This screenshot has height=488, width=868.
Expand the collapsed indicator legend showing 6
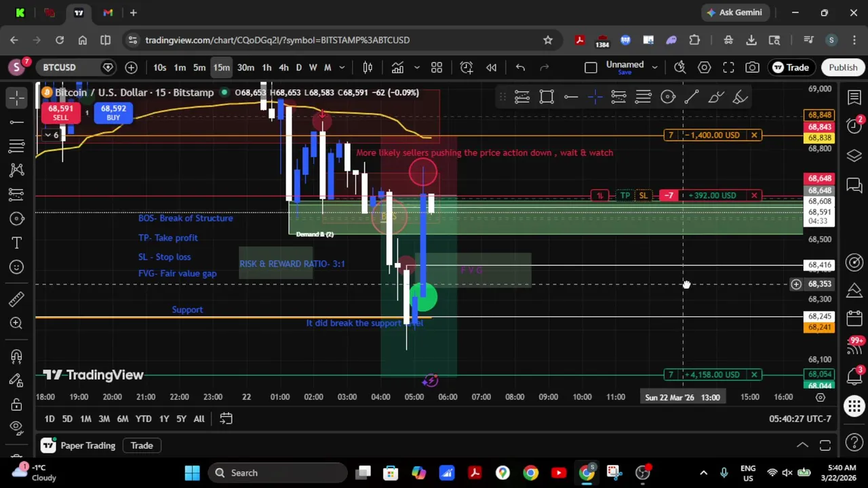click(52, 135)
